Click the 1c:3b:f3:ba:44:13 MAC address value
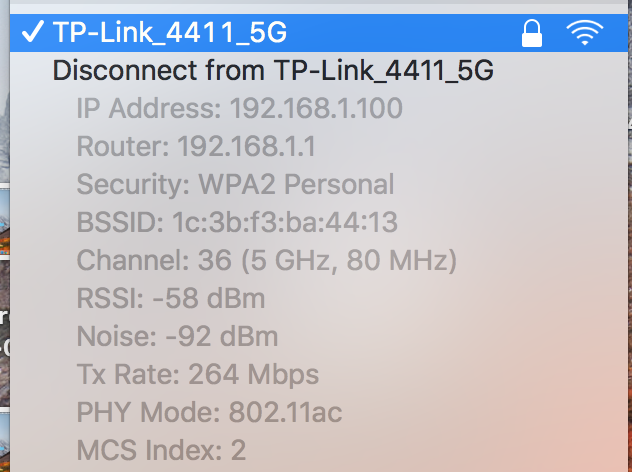Screen dimensions: 632x472 coord(285,222)
